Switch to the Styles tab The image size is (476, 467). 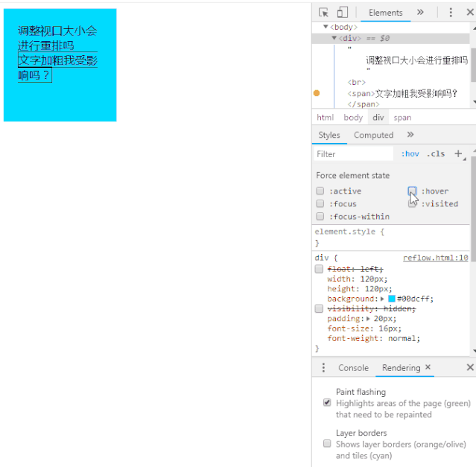(329, 135)
